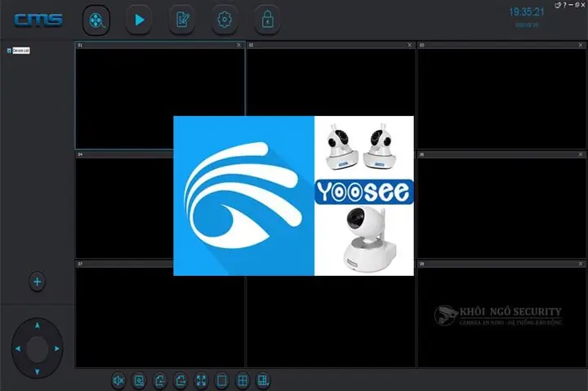Pan camera right with PTZ arrow
588x391 pixels.
pyautogui.click(x=56, y=349)
